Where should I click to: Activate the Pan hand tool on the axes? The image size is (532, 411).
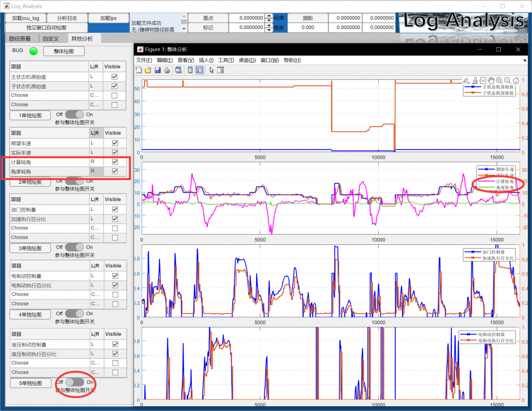(491, 80)
